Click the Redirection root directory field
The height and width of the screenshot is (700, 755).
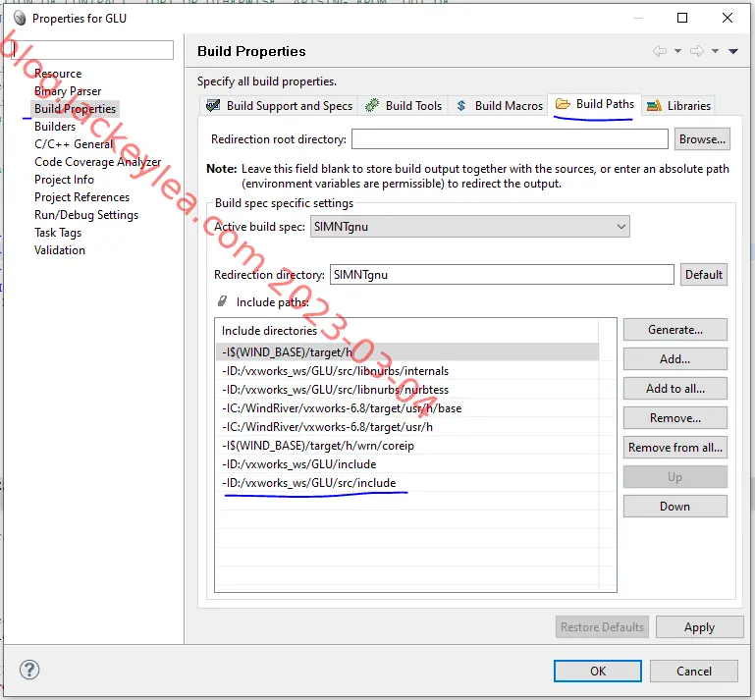[x=510, y=139]
